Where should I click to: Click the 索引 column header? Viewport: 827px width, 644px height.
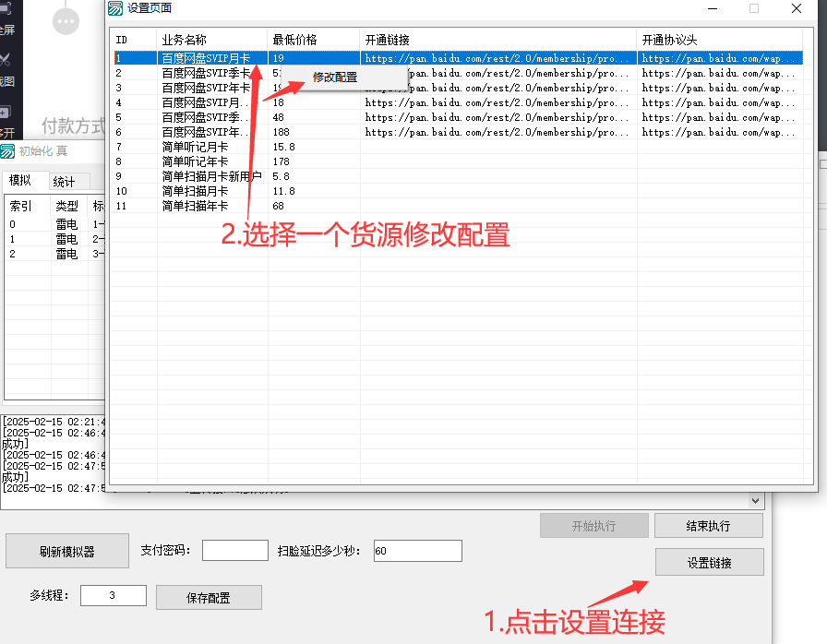tap(28, 206)
